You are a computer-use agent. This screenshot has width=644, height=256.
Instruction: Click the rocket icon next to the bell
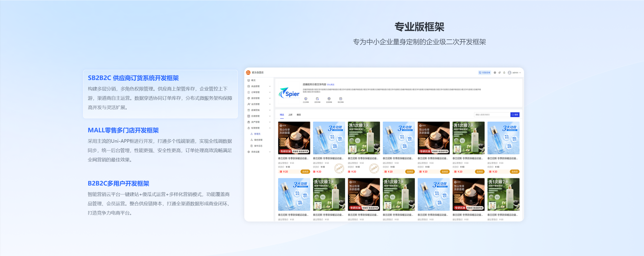(499, 72)
